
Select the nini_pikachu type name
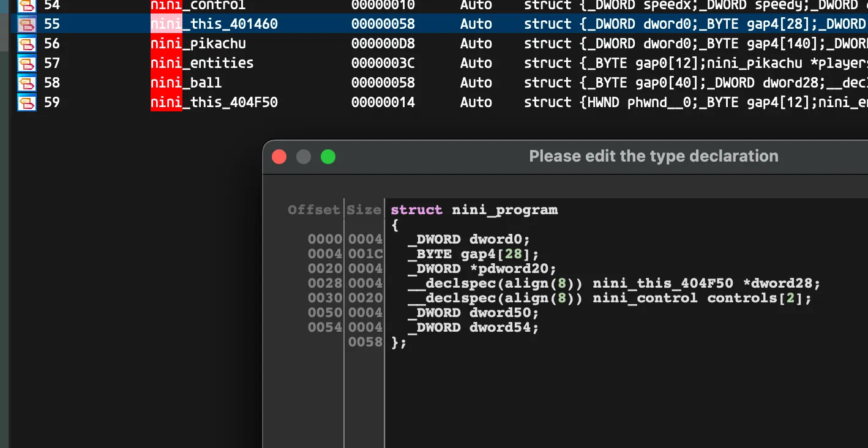[198, 44]
